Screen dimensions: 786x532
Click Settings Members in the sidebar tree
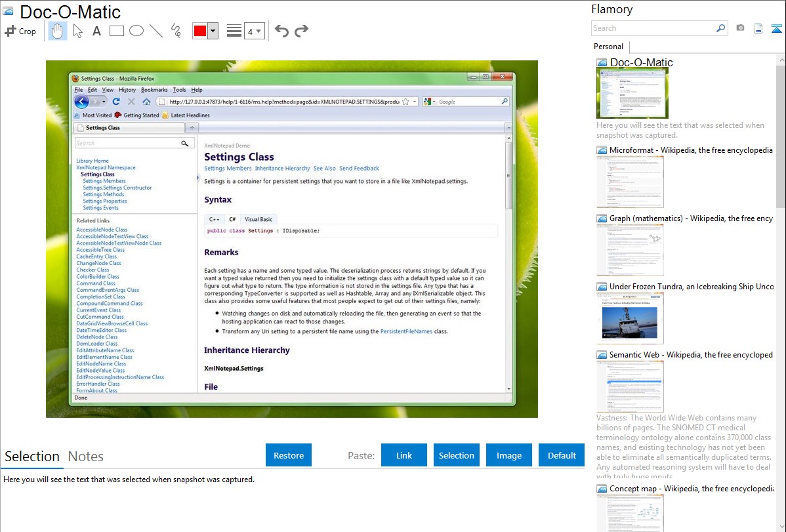tap(104, 181)
